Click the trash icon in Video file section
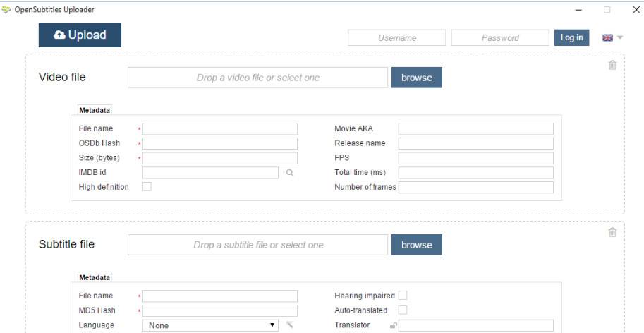This screenshot has height=333, width=644. [612, 65]
